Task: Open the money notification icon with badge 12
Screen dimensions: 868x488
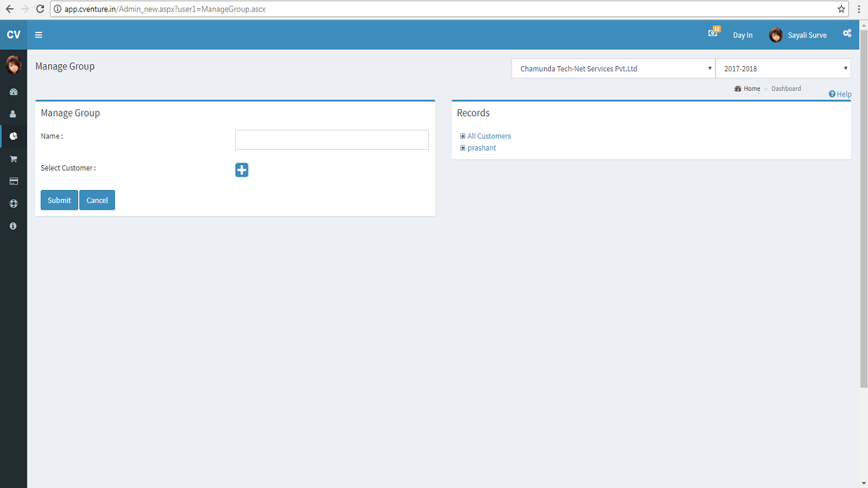Action: pos(713,33)
